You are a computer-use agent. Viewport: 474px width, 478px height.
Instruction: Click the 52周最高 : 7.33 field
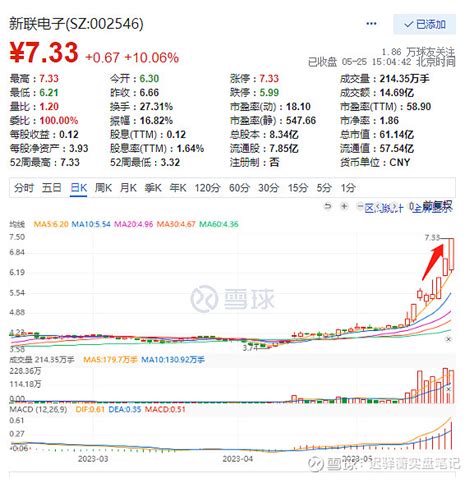point(45,163)
